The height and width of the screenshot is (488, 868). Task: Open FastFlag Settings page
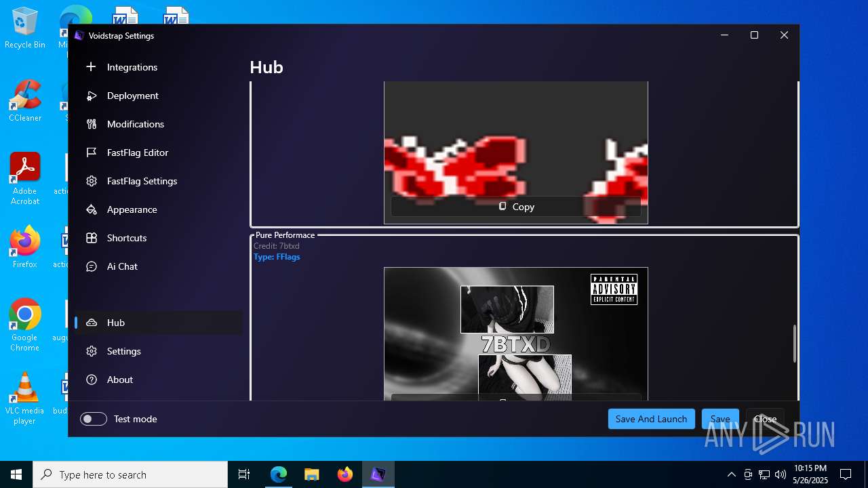point(159,181)
